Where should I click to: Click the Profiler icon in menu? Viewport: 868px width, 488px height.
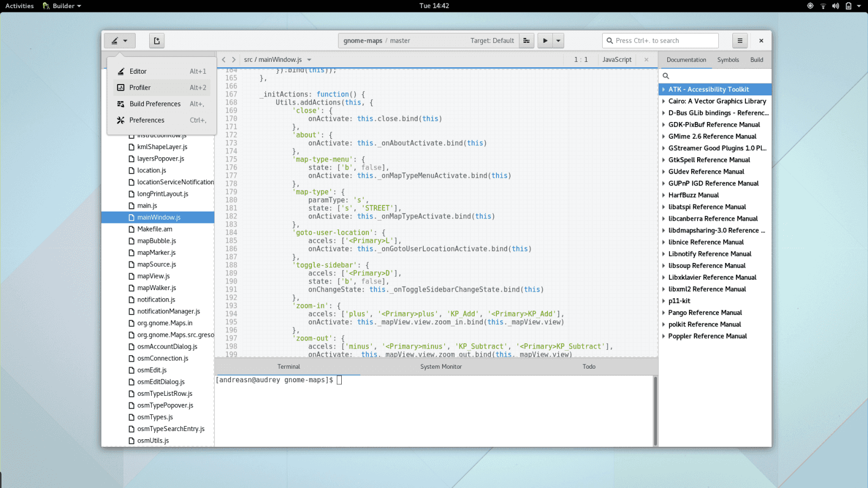pos(121,87)
